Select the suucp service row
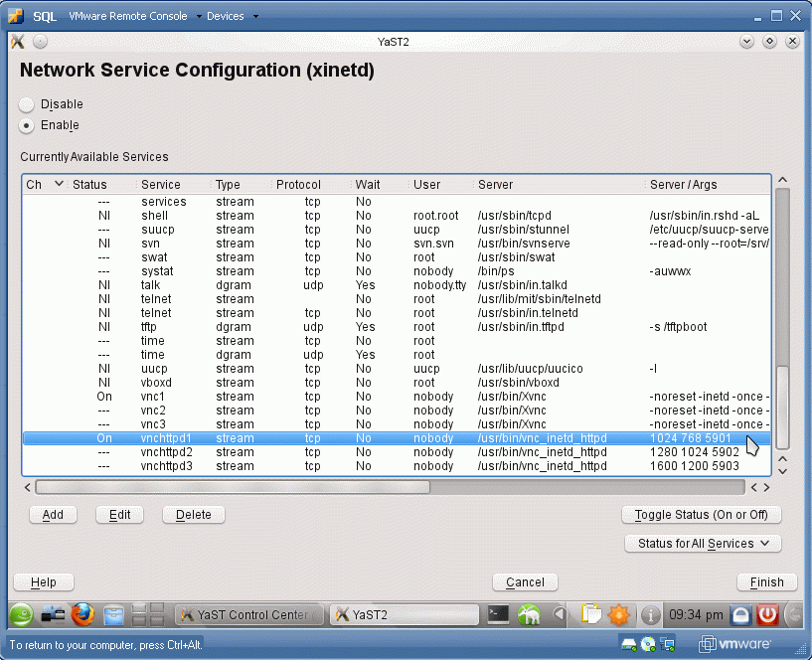Screen dimensions: 812x660 click(397, 230)
